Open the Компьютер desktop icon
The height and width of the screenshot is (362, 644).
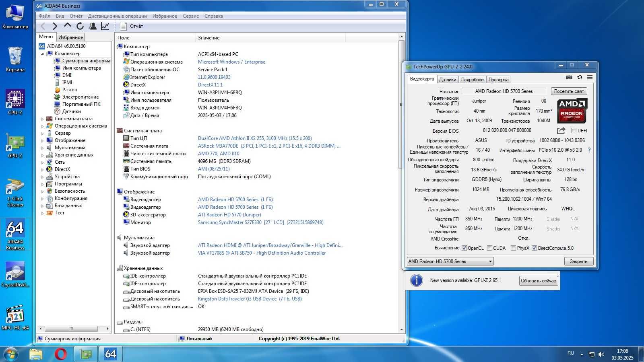(15, 16)
